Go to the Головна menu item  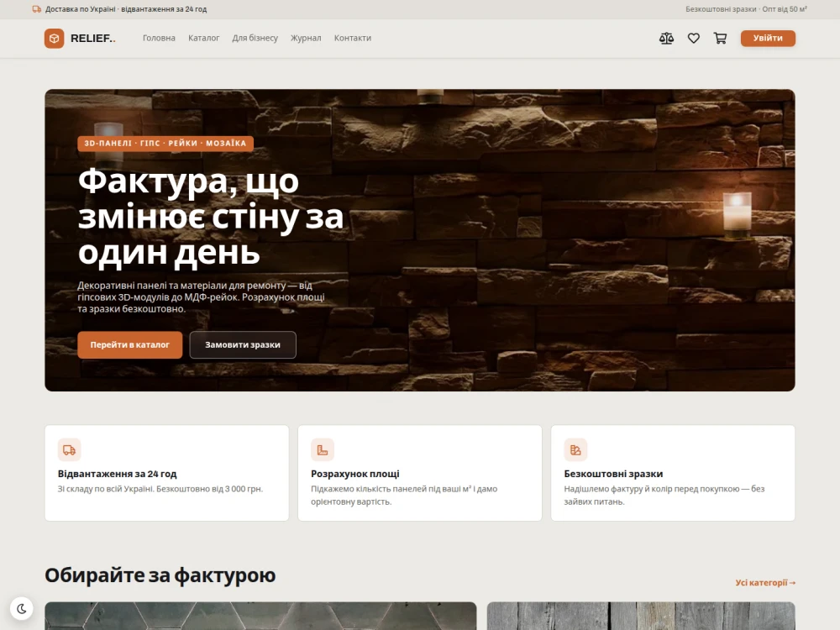click(159, 38)
